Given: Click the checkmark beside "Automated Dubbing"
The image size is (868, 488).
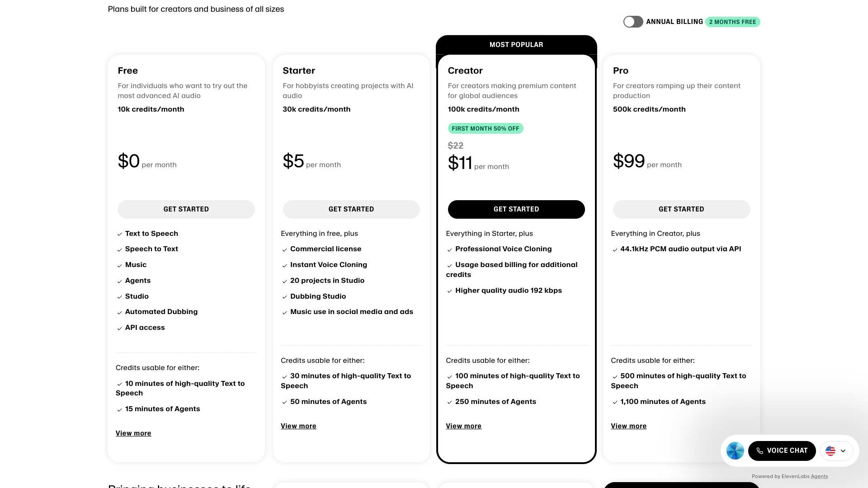Looking at the screenshot, I should point(119,312).
